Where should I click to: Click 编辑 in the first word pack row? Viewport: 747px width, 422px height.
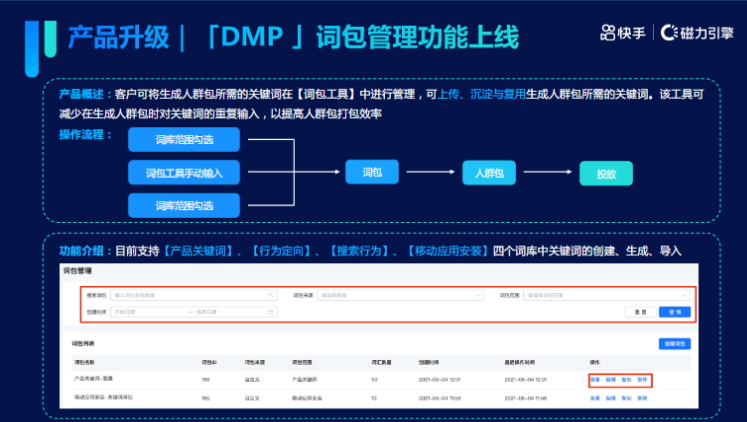[x=610, y=380]
